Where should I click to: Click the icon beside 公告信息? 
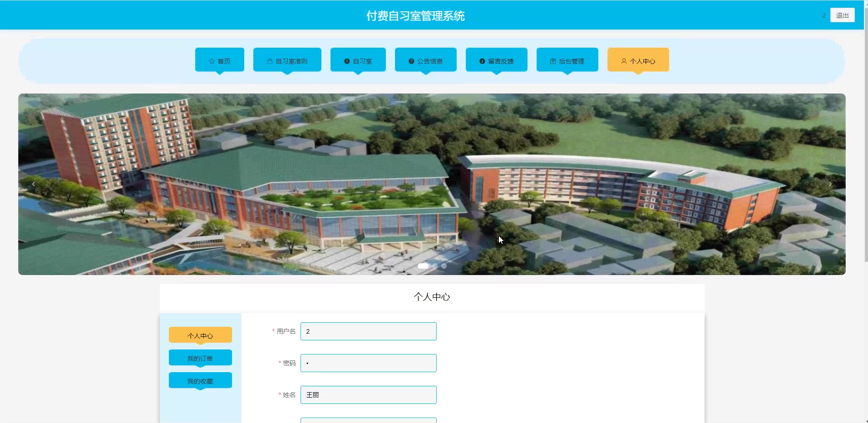point(411,61)
